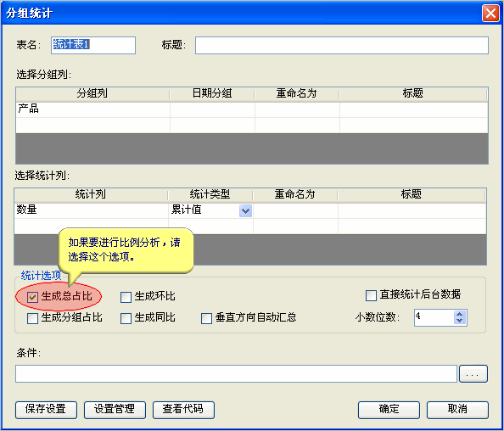Close the 分组统计 dialog window
Screen dimensions: 504x431
click(x=490, y=14)
